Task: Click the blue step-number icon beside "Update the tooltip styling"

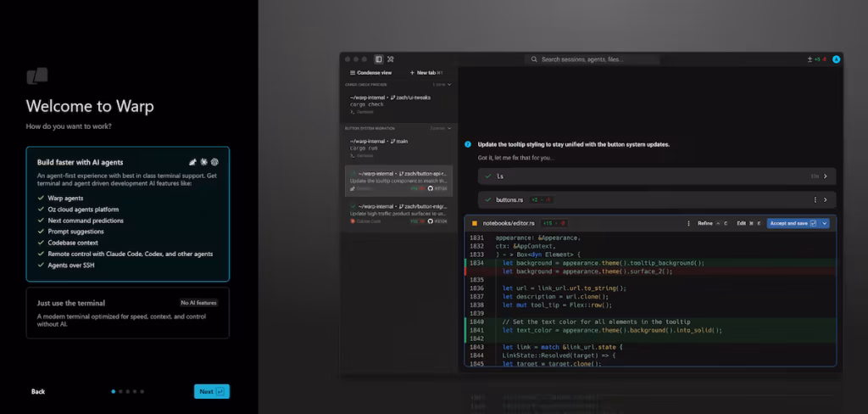Action: tap(468, 144)
